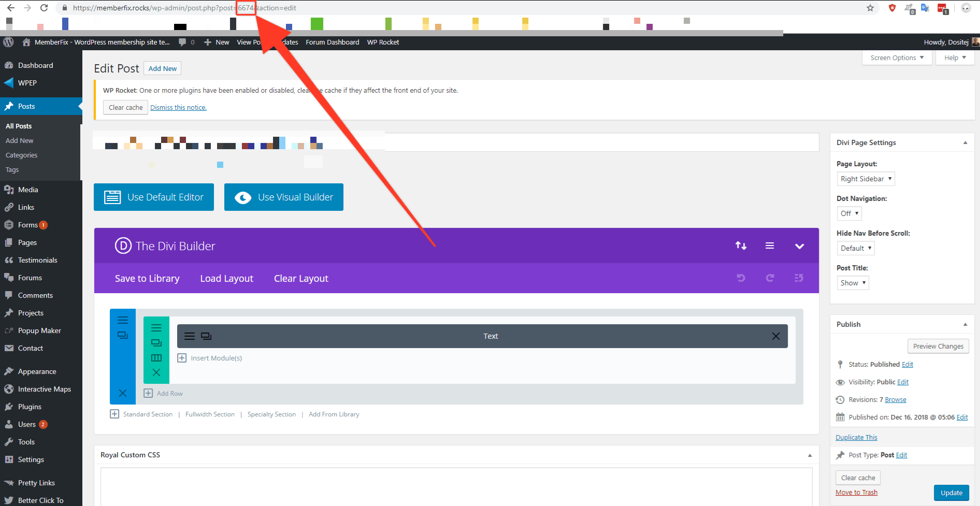
Task: Remove the Text module with X
Action: [776, 336]
